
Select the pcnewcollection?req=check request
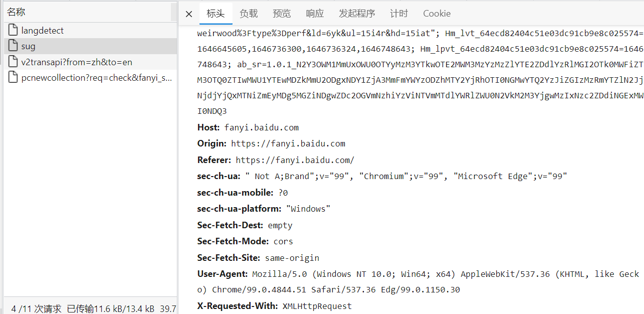(x=90, y=78)
